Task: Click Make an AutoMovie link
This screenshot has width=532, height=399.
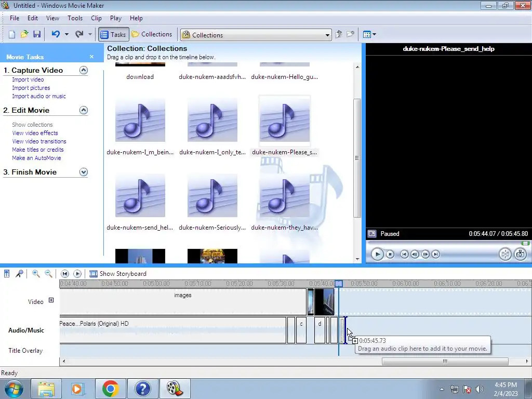Action: pos(36,158)
